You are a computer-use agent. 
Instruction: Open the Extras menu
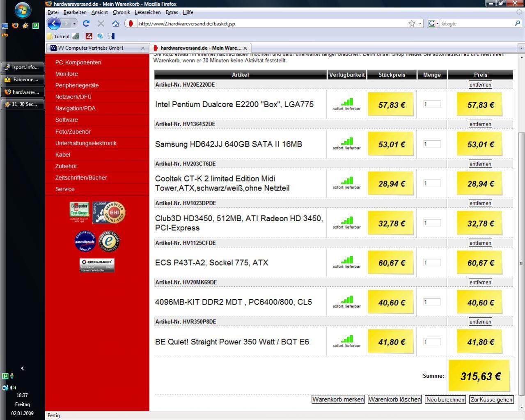click(172, 12)
